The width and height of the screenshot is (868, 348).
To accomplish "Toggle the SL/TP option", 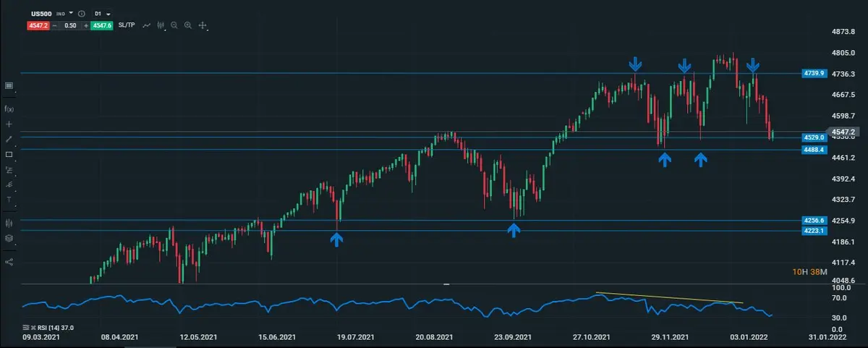I will point(127,25).
